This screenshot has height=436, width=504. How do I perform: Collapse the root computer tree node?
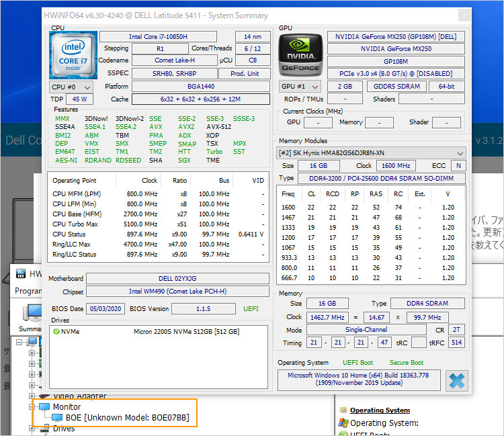coord(19,342)
